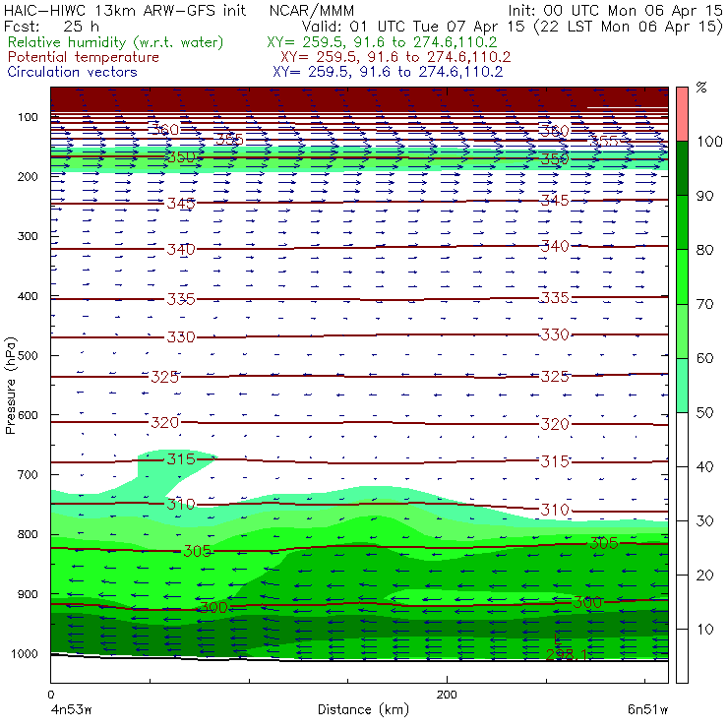728x728 pixels.
Task: Click the blue XY coordinates line
Action: click(388, 72)
